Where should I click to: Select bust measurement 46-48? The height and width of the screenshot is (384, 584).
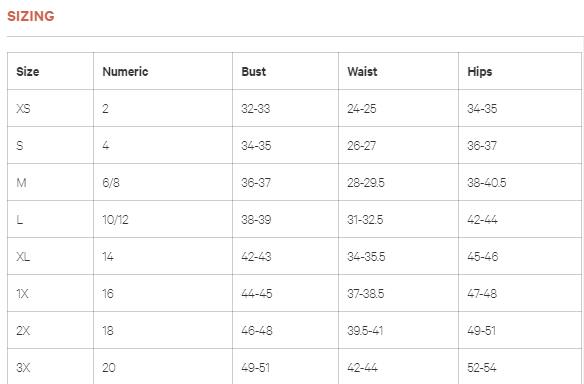click(x=257, y=331)
